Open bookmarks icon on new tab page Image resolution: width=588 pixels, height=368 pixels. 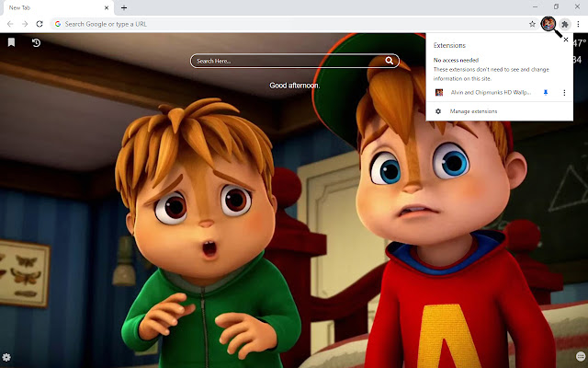[x=11, y=42]
